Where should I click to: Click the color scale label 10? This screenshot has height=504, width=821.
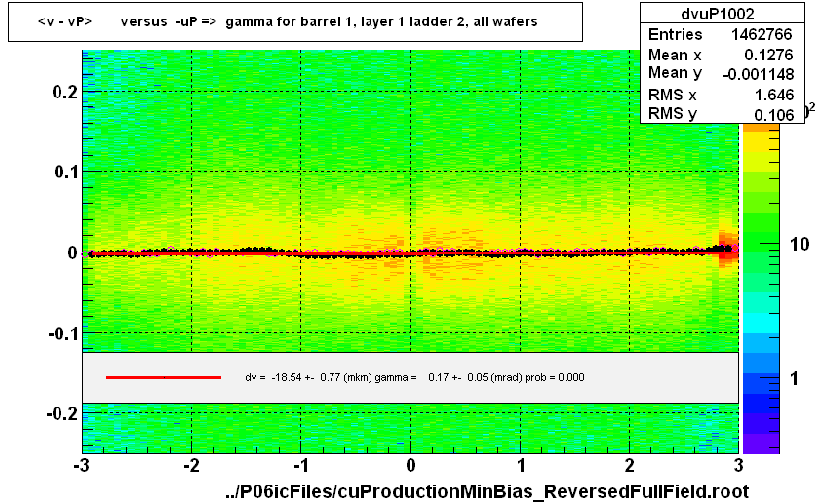[800, 244]
